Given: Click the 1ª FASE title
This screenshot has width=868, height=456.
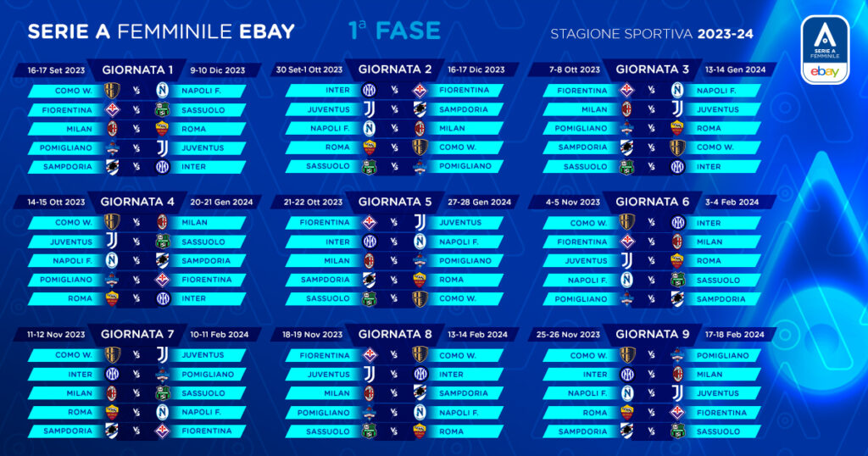Looking at the screenshot, I should (394, 31).
